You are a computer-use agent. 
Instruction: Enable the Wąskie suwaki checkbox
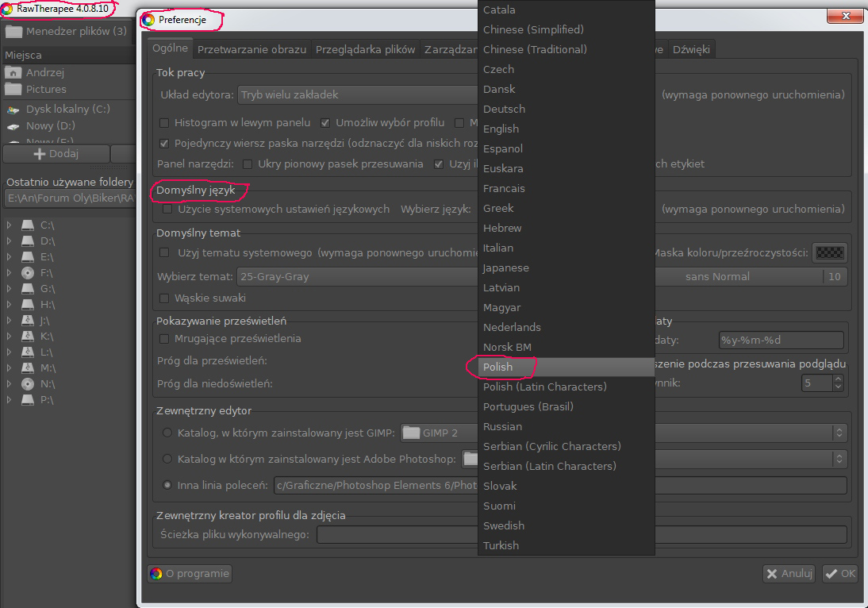pyautogui.click(x=164, y=298)
